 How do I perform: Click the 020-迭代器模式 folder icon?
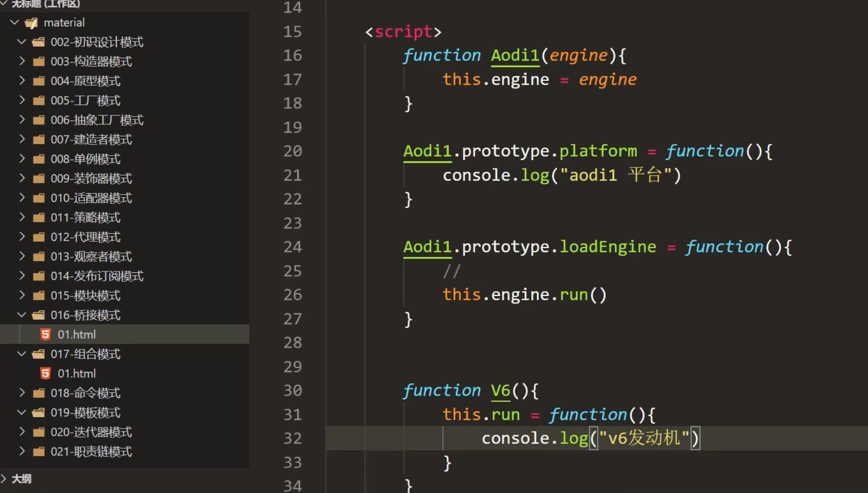click(39, 432)
